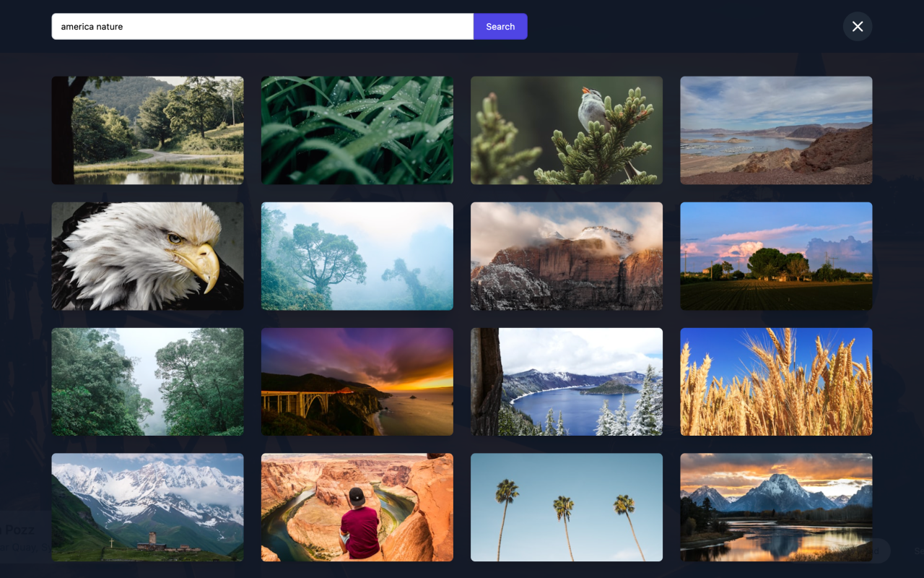Select the desert lake and rocks photo
This screenshot has height=578, width=924.
pyautogui.click(x=776, y=131)
